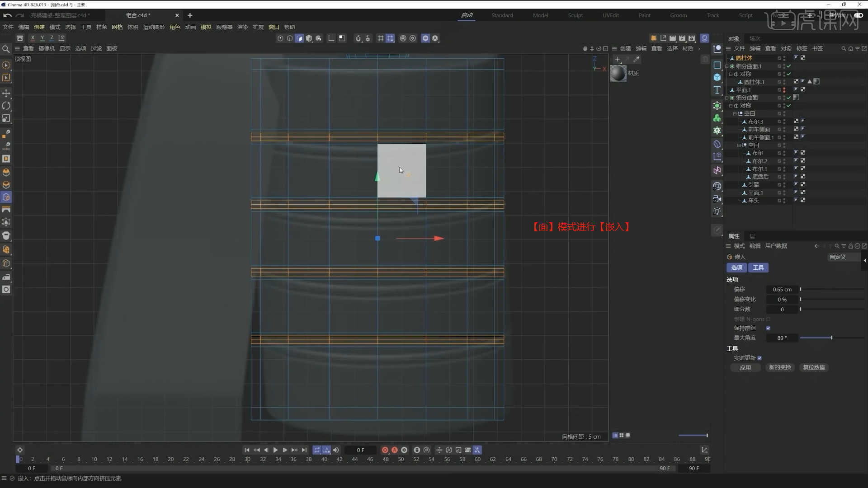Click 新的变换 button
The width and height of the screenshot is (868, 488).
(x=780, y=367)
